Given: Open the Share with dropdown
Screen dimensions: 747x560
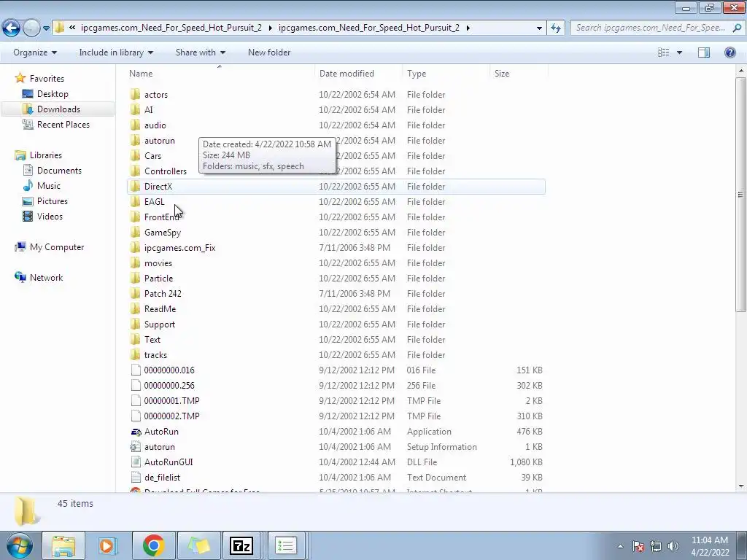Looking at the screenshot, I should point(201,52).
